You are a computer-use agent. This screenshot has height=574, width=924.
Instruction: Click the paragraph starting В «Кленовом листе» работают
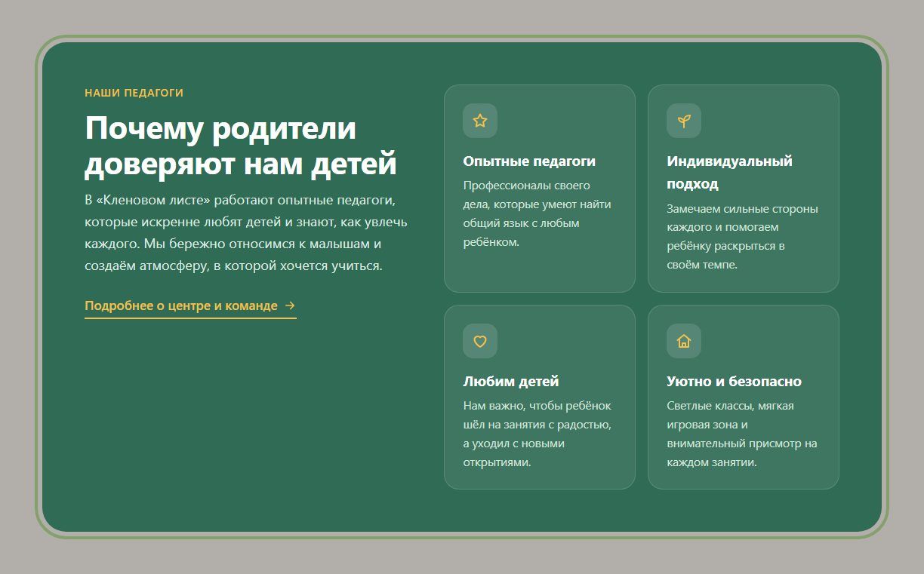click(246, 233)
